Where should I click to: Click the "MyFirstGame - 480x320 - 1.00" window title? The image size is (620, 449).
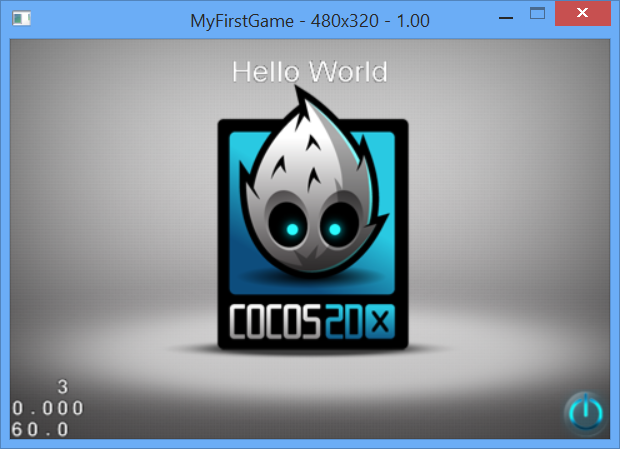tap(310, 19)
